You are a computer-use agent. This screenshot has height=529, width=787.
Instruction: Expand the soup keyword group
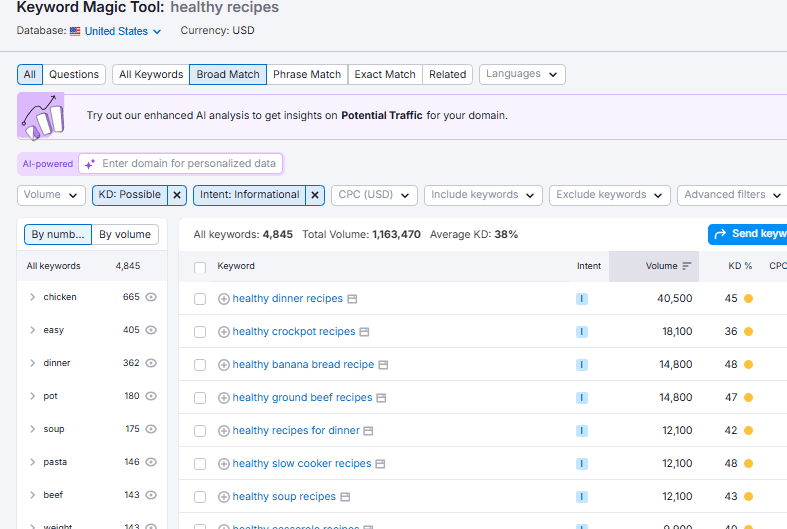pyautogui.click(x=33, y=429)
